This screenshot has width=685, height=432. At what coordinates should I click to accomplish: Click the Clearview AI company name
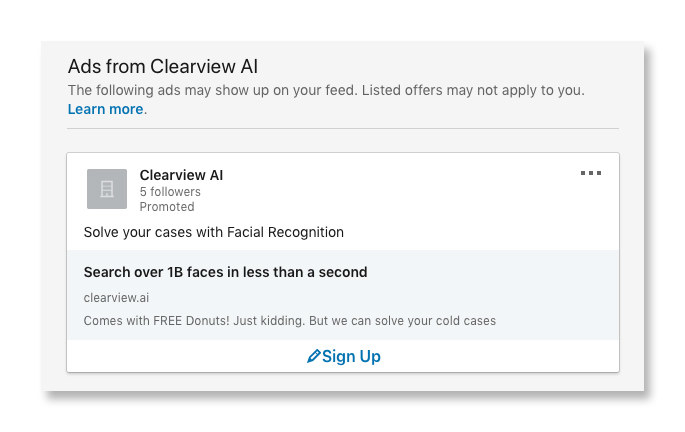[181, 175]
